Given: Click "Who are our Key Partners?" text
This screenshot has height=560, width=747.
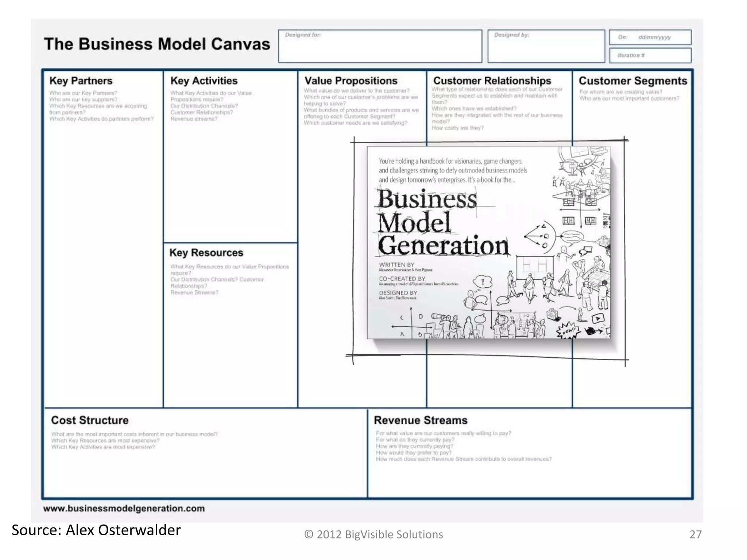Looking at the screenshot, I should point(83,93).
